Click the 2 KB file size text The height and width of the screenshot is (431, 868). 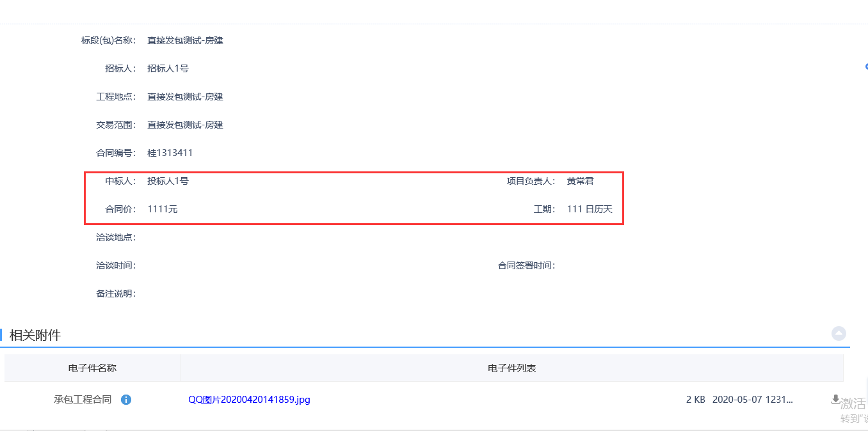click(695, 400)
